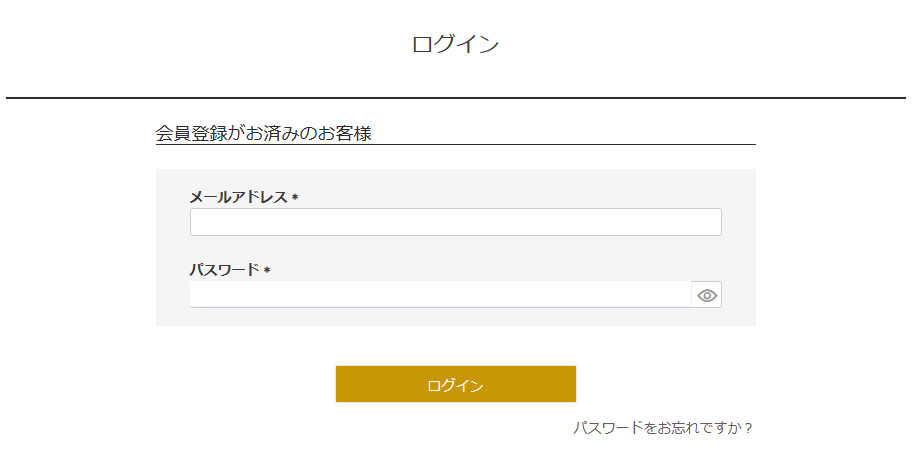Follow the forgot password link below the button

pos(662,428)
